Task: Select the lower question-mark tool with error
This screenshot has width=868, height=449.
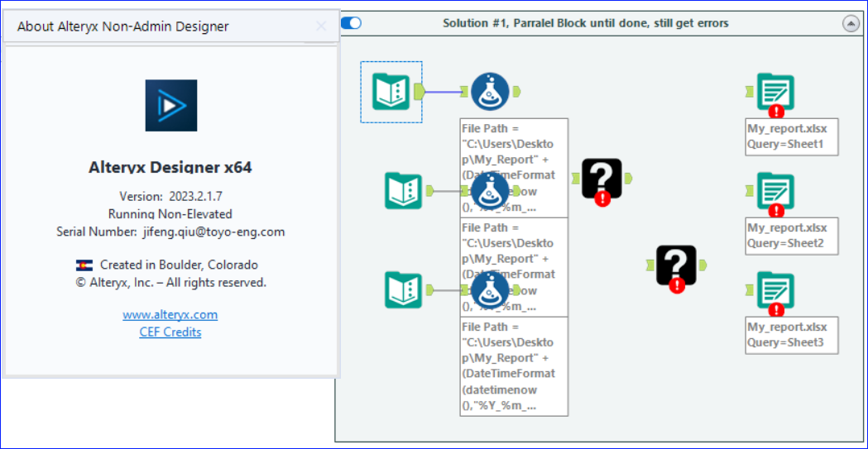Action: click(x=676, y=265)
